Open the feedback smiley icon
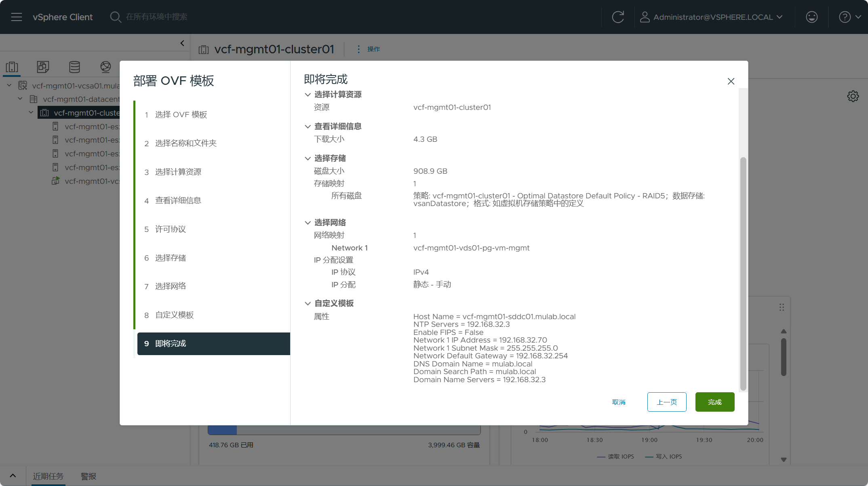This screenshot has height=486, width=868. click(x=811, y=17)
